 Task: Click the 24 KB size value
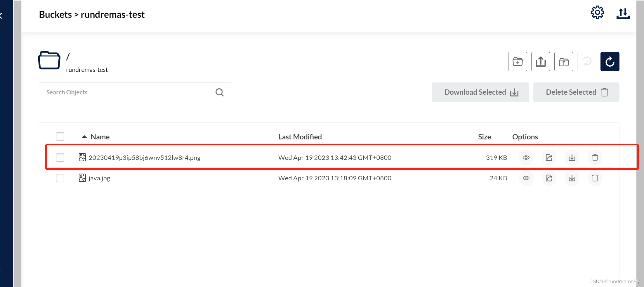click(498, 178)
